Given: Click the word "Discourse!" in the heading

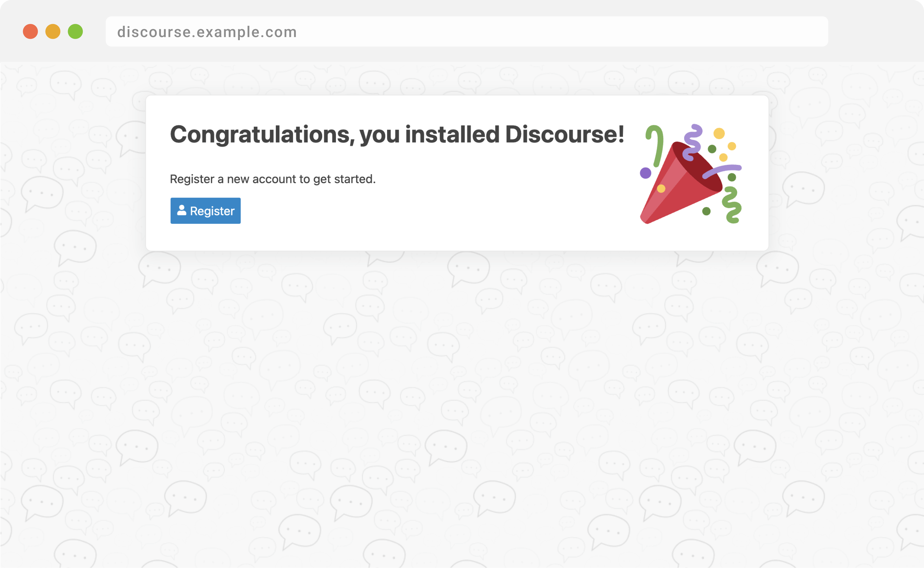Looking at the screenshot, I should [565, 134].
